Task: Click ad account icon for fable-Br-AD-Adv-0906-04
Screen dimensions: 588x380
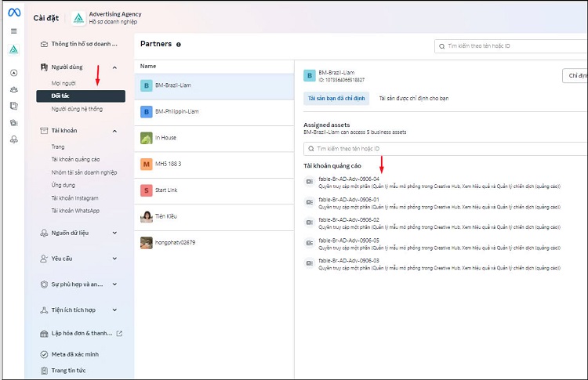Action: click(x=309, y=183)
